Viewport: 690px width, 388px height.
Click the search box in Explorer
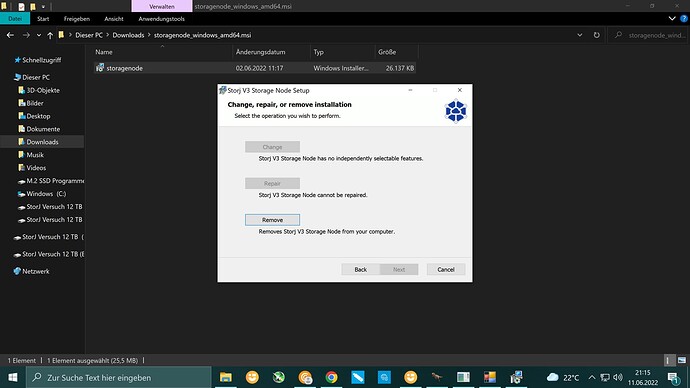[x=649, y=35]
